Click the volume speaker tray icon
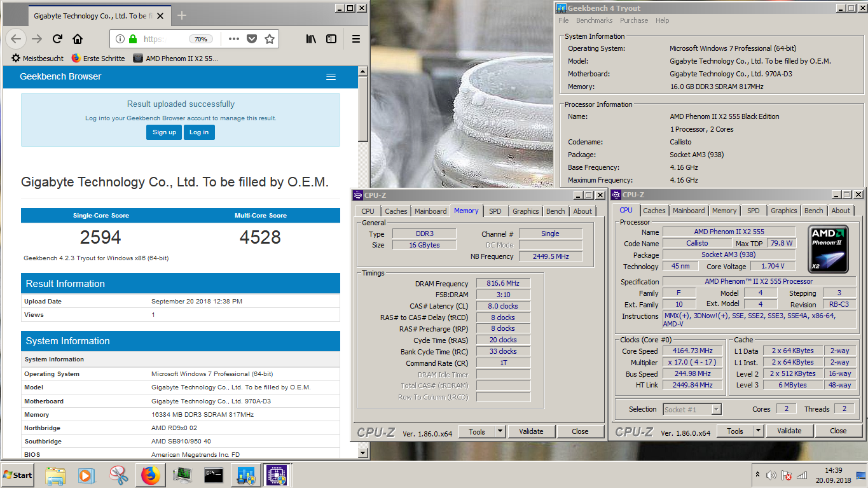 tap(771, 475)
